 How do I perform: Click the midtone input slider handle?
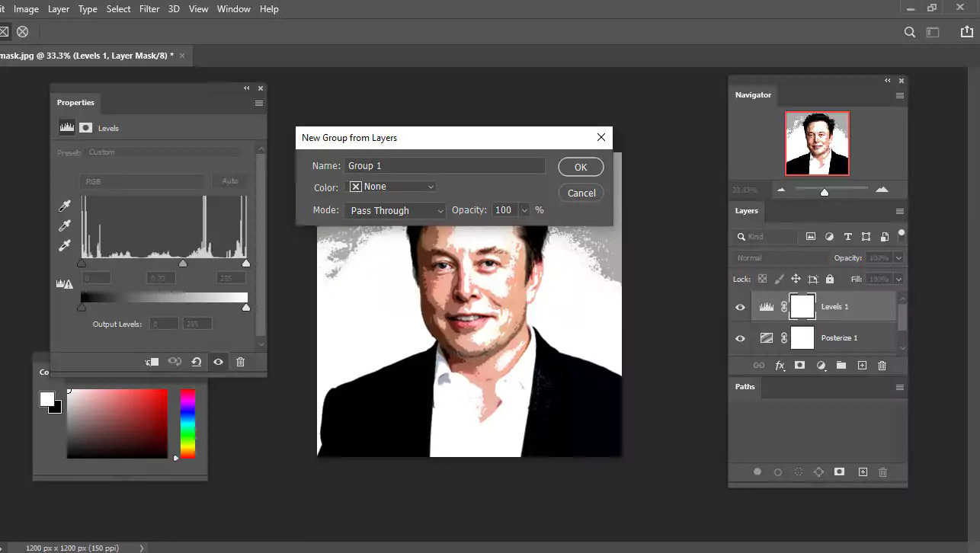pos(182,264)
